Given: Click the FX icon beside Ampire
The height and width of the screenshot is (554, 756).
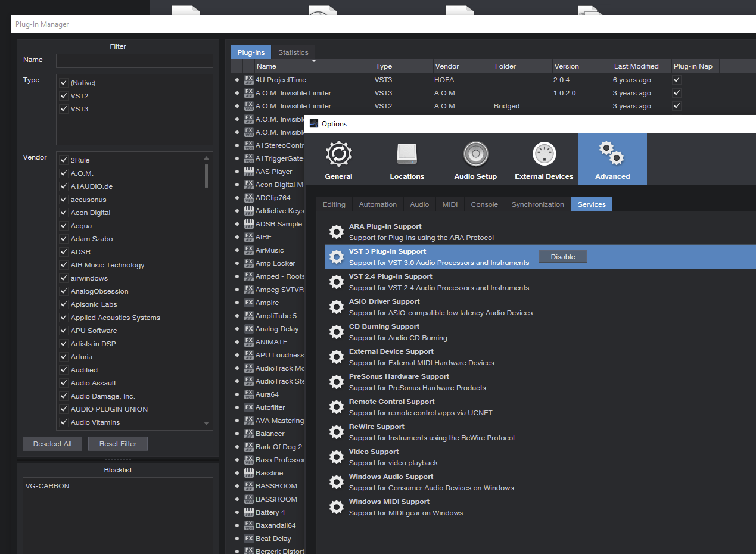Looking at the screenshot, I should (x=249, y=303).
